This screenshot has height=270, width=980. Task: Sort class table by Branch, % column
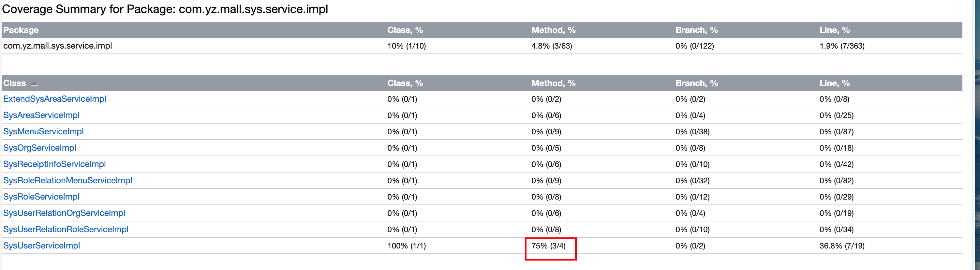coord(696,83)
